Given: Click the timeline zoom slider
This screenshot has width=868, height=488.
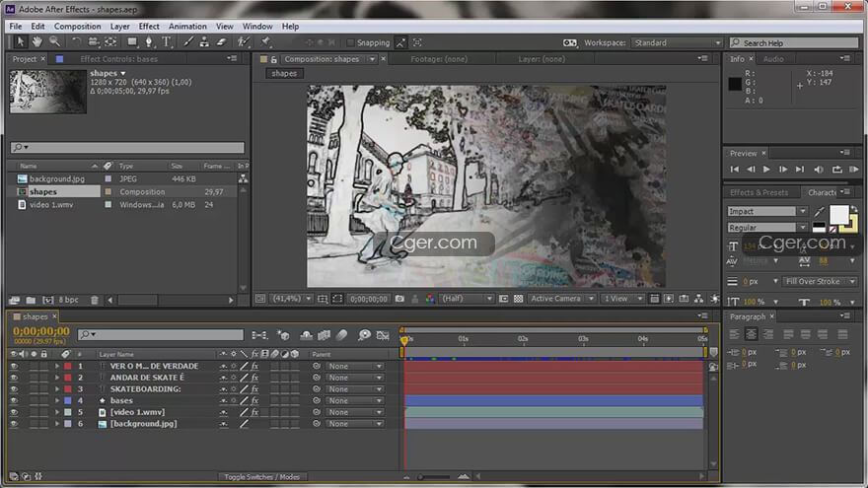Looking at the screenshot, I should 435,476.
